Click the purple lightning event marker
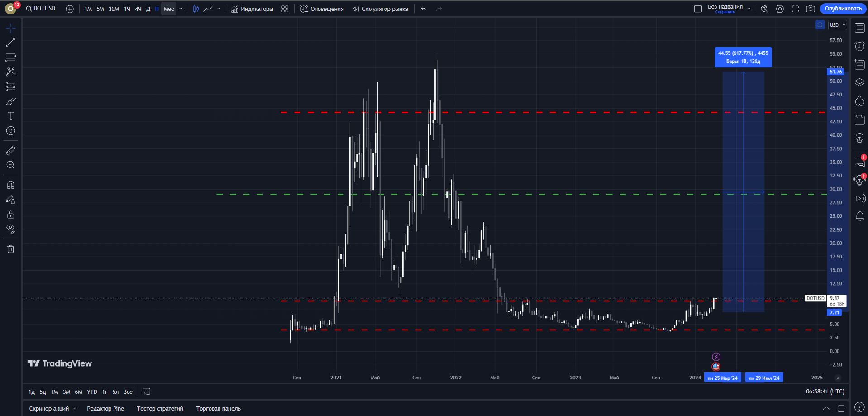Viewport: 868px width, 416px height. point(716,357)
